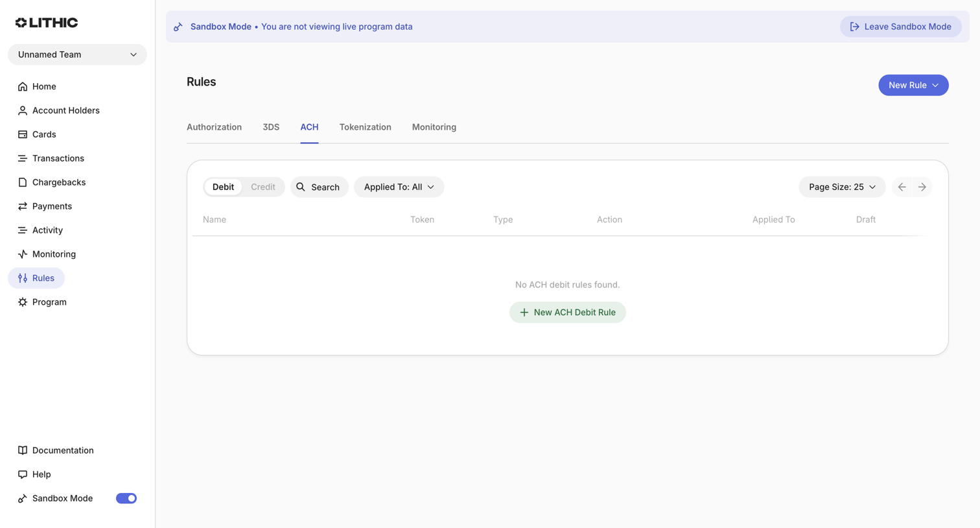Viewport: 980px width, 528px height.
Task: Click the Chargebacks document icon
Action: [x=23, y=182]
